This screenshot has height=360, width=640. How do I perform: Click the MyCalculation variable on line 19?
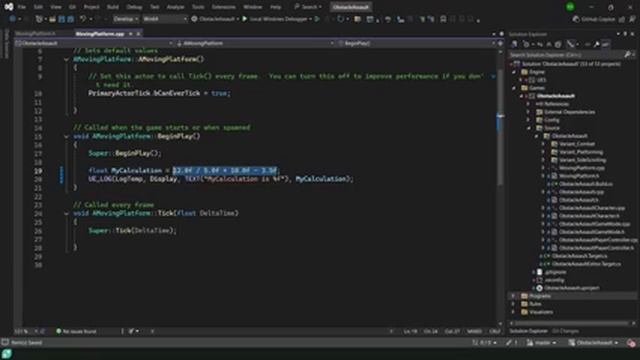tap(137, 170)
